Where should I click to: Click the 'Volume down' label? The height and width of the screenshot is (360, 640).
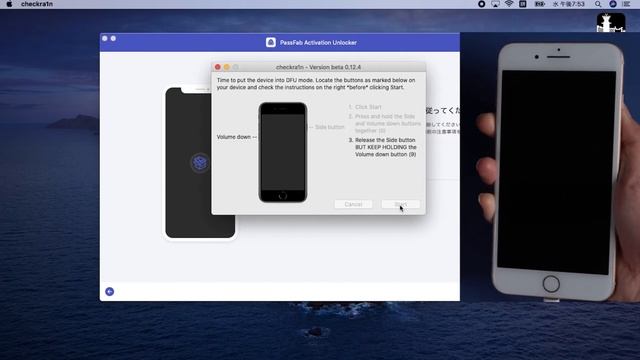point(233,137)
